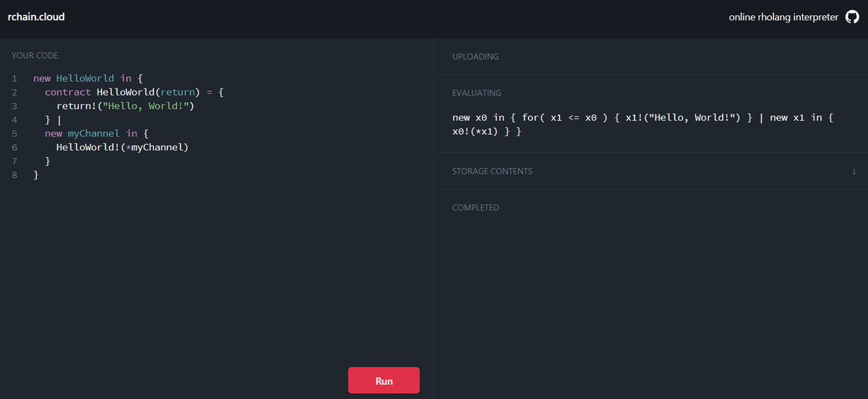Screen dimensions: 868x399
Task: Click the 'return!("Hello, World!")' code line
Action: (126, 106)
